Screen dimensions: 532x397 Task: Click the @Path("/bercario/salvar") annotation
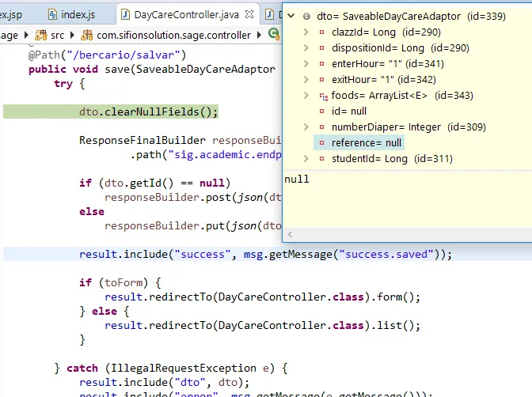pos(107,55)
